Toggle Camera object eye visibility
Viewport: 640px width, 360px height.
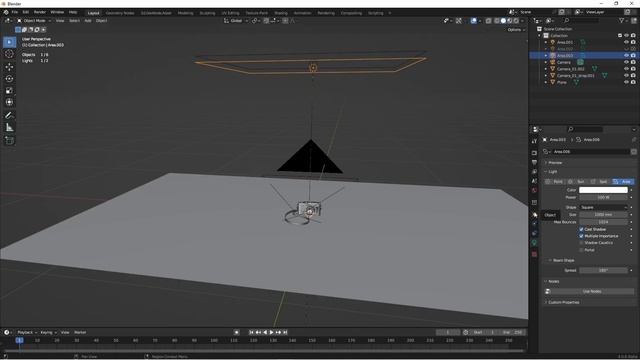627,62
